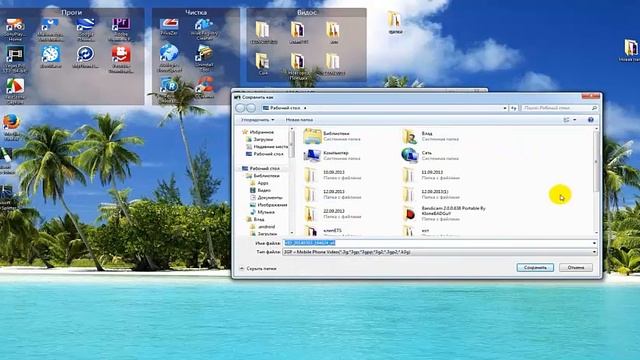The image size is (640, 360).
Task: Open the help icon in Save dialog
Action: pyautogui.click(x=590, y=120)
